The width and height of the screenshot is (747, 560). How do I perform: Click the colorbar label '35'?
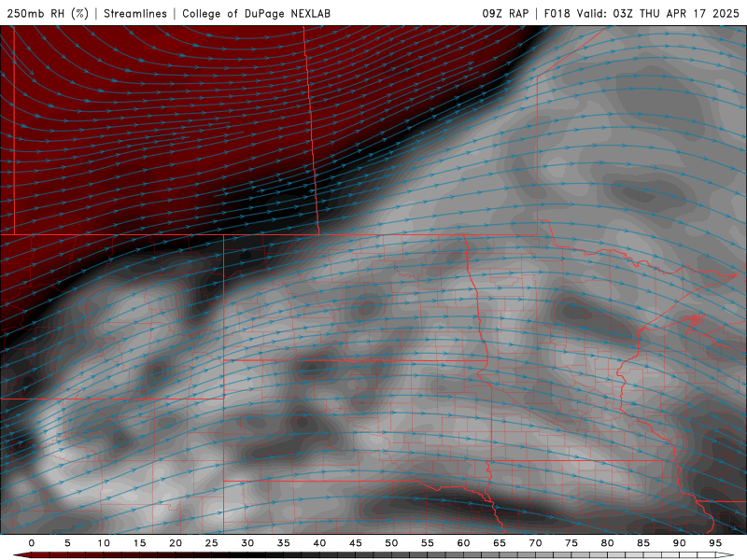click(x=284, y=543)
